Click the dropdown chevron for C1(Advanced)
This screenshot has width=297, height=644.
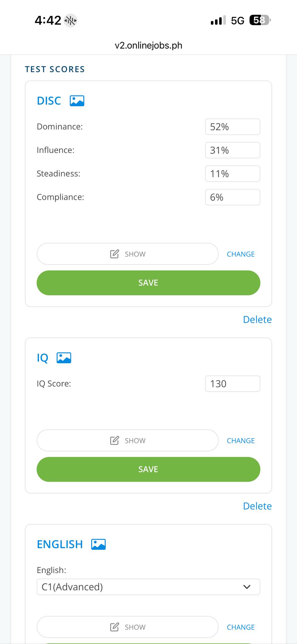click(x=247, y=587)
